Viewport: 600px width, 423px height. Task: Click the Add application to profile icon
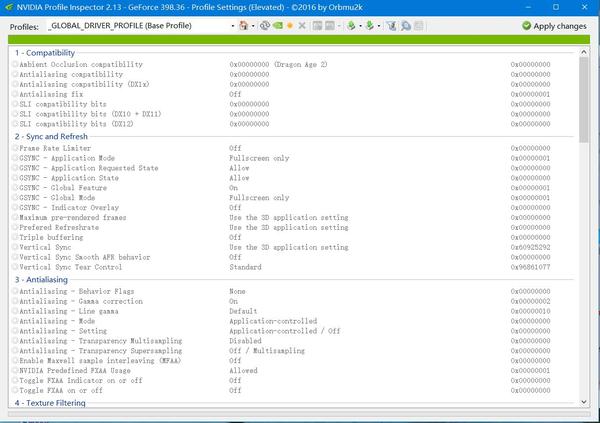click(x=317, y=26)
